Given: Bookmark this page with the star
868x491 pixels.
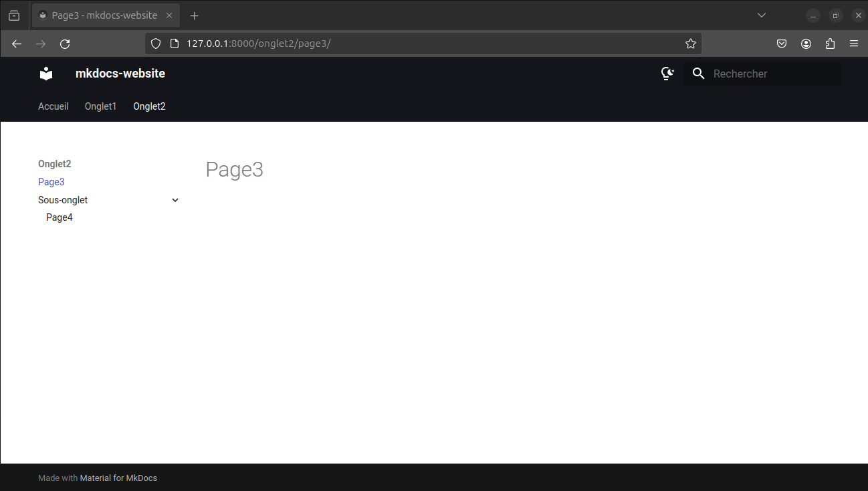Looking at the screenshot, I should click(691, 43).
